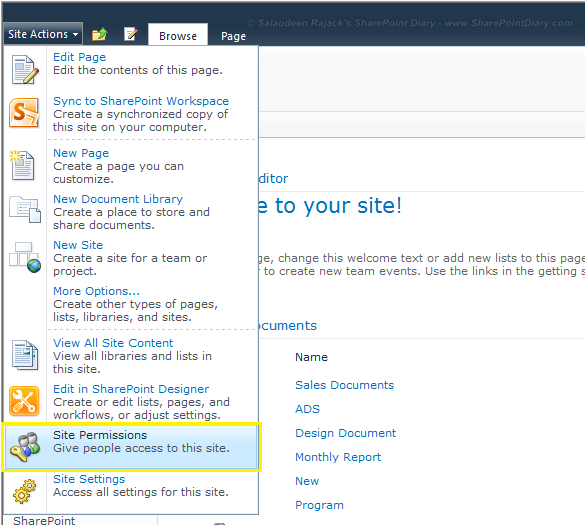The image size is (585, 525).
Task: Click the Name column header
Action: 312,357
